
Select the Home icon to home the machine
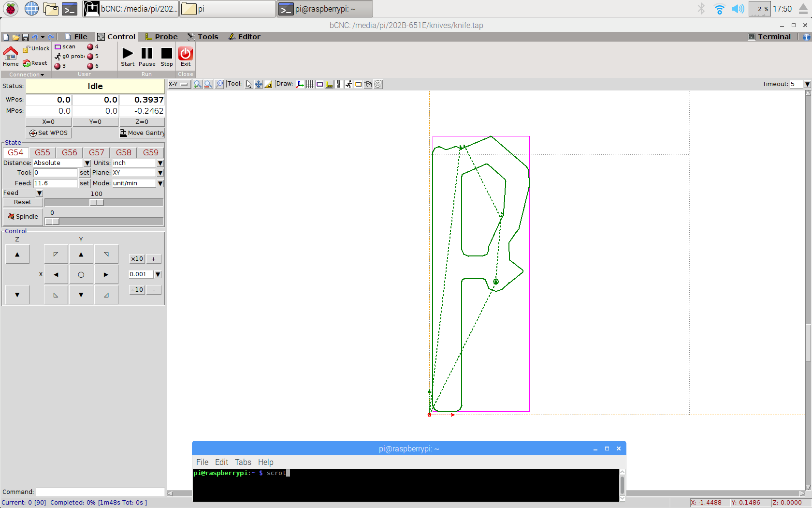(x=11, y=55)
